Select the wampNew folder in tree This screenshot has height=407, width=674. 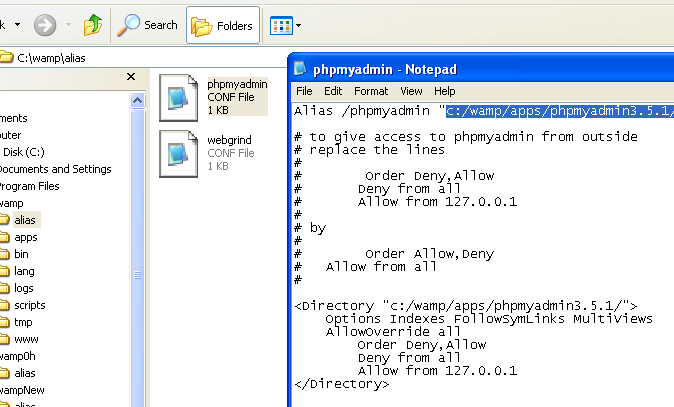(22, 390)
